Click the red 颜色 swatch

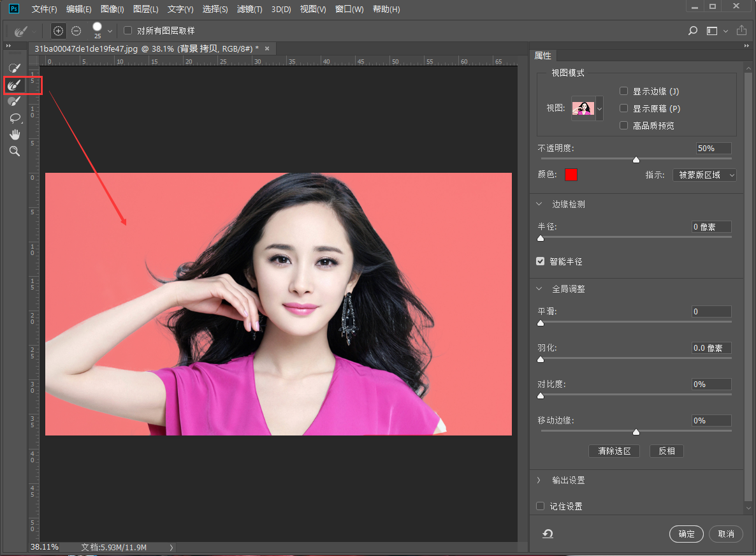pyautogui.click(x=571, y=175)
